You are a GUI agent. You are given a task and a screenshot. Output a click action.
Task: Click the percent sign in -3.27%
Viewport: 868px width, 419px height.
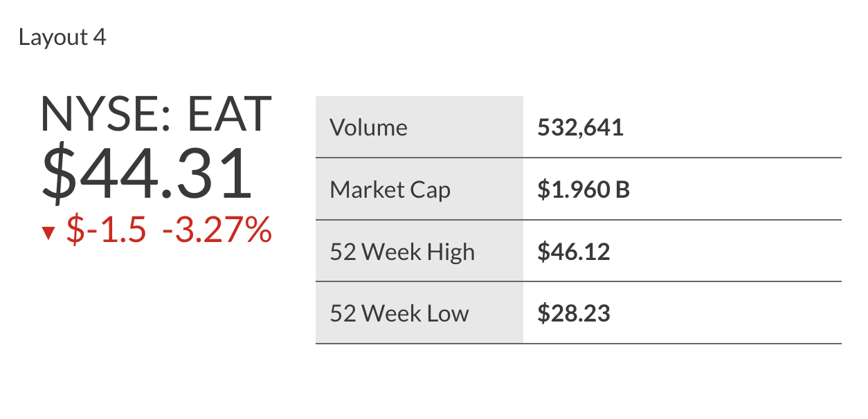[x=258, y=230]
